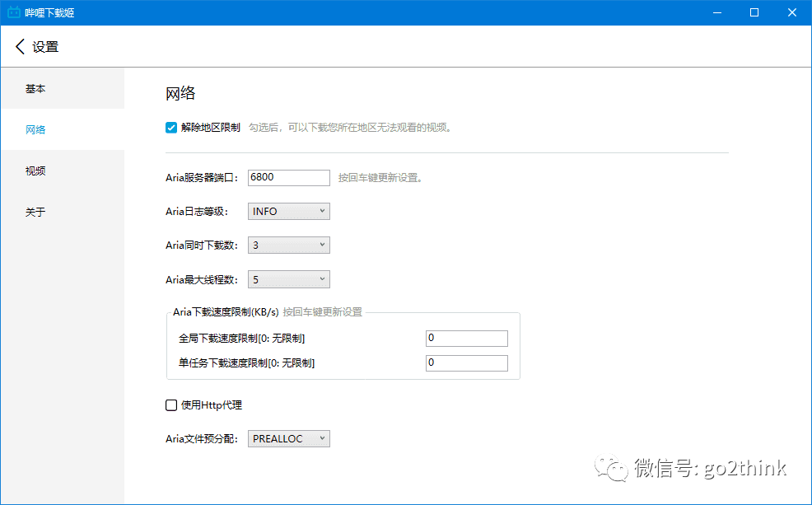The image size is (812, 505).
Task: Close the 哔哩下载姬 window
Action: click(x=792, y=12)
